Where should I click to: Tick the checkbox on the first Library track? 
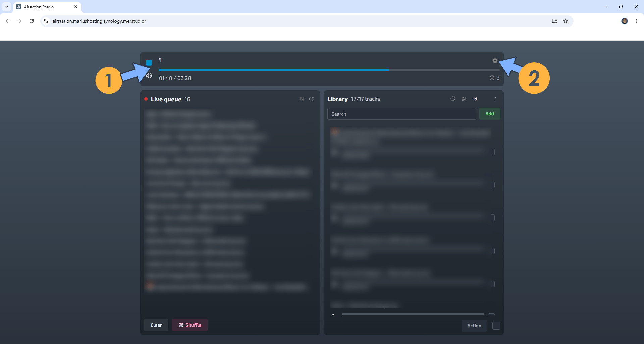(493, 152)
